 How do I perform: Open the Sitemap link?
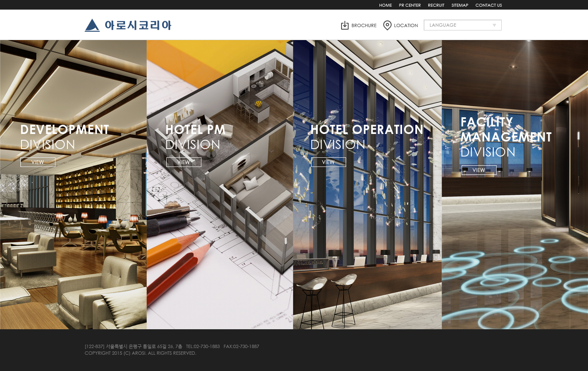(x=460, y=5)
